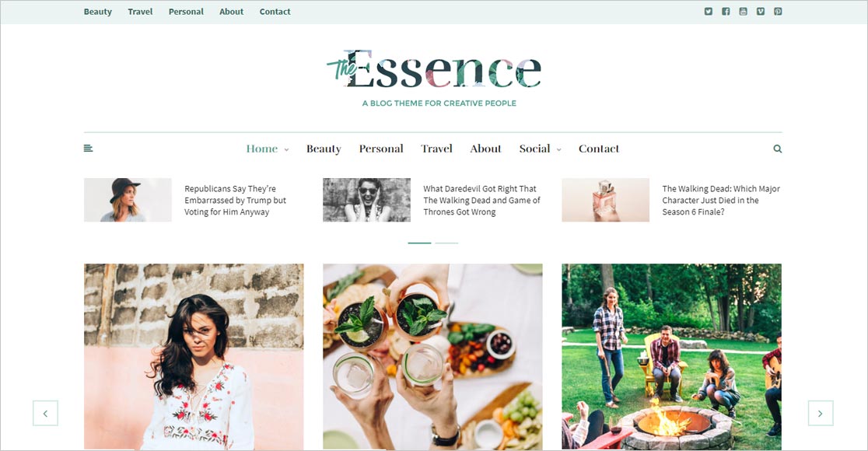Go to Contact in top bar
This screenshot has height=451, width=868.
275,12
